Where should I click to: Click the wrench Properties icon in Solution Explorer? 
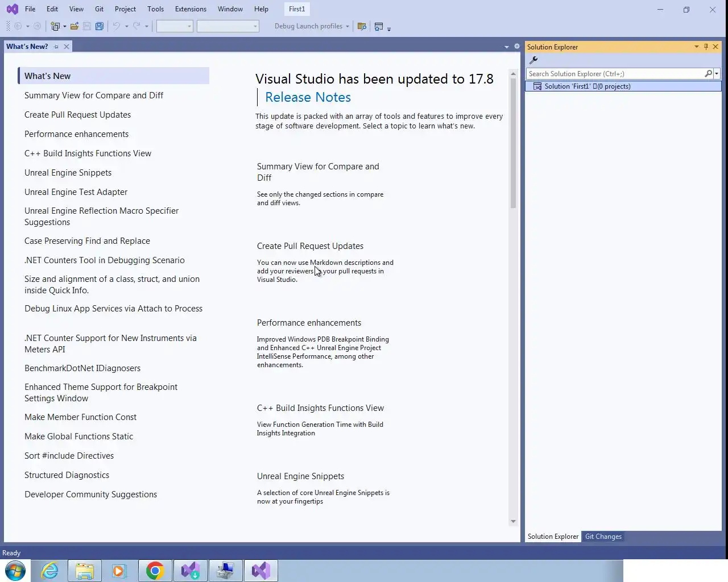tap(533, 60)
